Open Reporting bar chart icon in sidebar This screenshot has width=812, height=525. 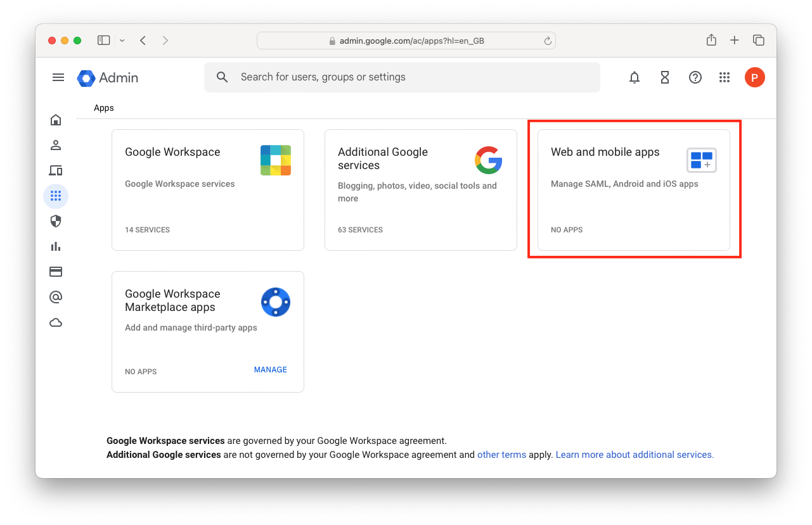(56, 246)
